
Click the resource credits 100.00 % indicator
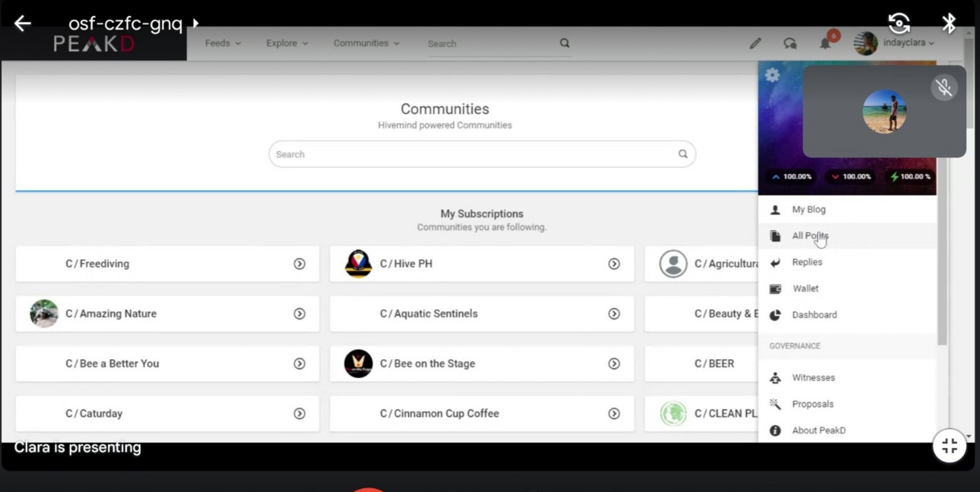[x=910, y=176]
